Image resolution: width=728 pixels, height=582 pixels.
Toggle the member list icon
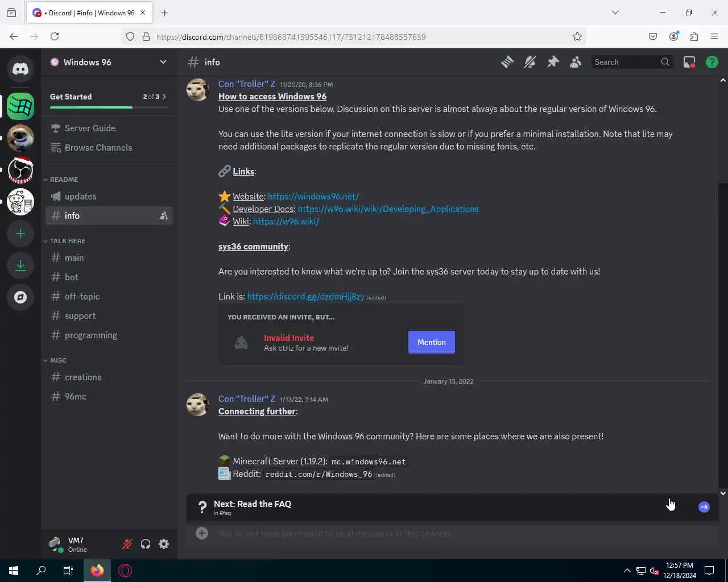[x=576, y=62]
